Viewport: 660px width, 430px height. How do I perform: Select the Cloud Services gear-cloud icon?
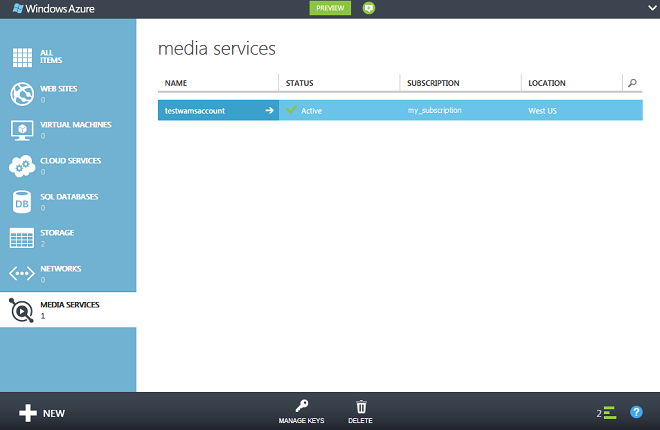tap(22, 166)
